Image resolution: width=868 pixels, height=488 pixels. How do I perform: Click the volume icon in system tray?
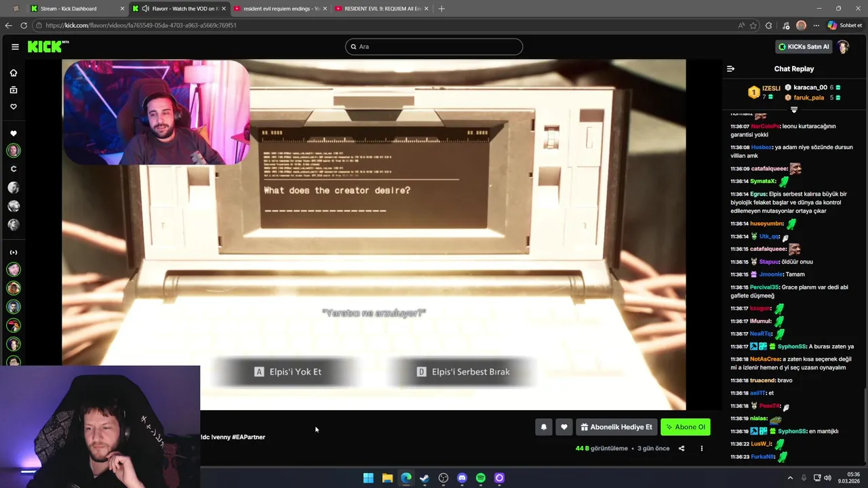[x=827, y=478]
